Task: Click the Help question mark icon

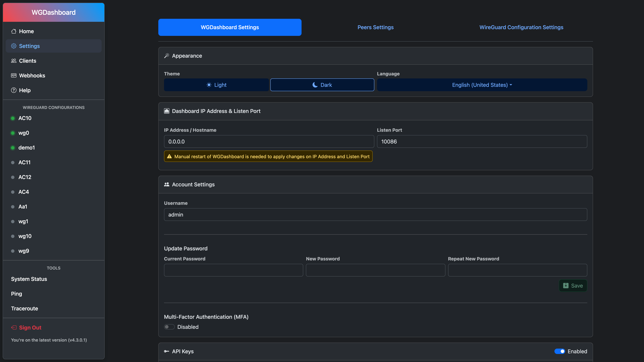Action: (x=14, y=90)
